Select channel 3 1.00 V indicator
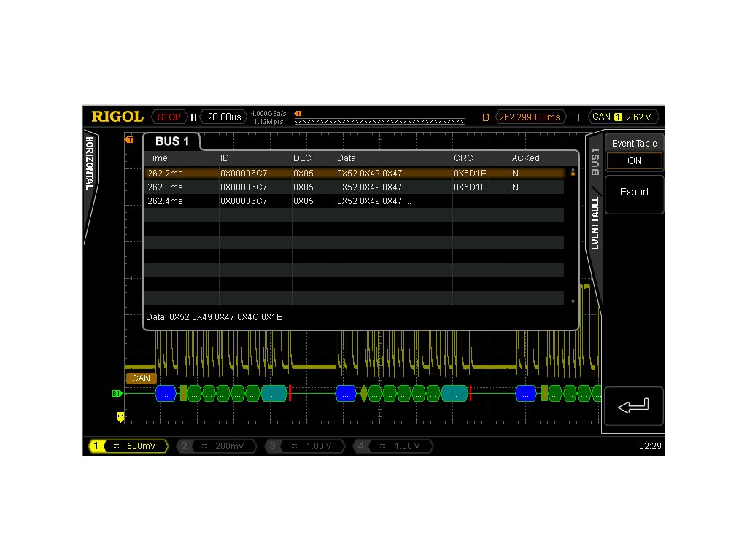747x560 pixels. [305, 446]
